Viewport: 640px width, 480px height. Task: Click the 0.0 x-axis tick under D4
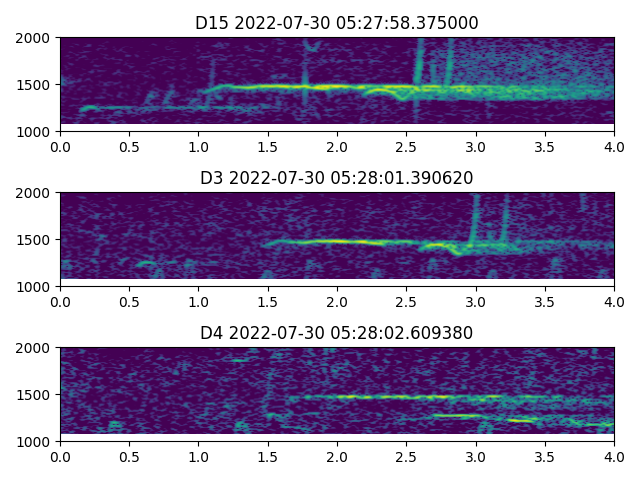60,457
